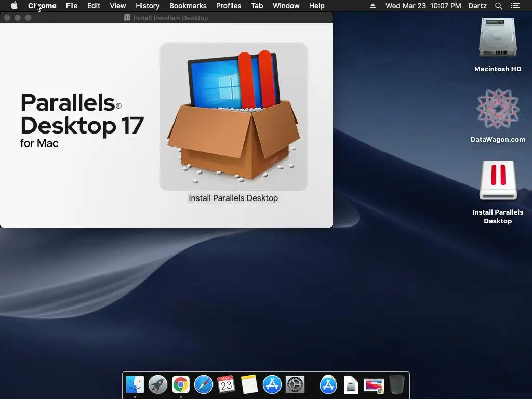The width and height of the screenshot is (532, 399).
Task: Open the Bookmarks menu
Action: (x=188, y=6)
